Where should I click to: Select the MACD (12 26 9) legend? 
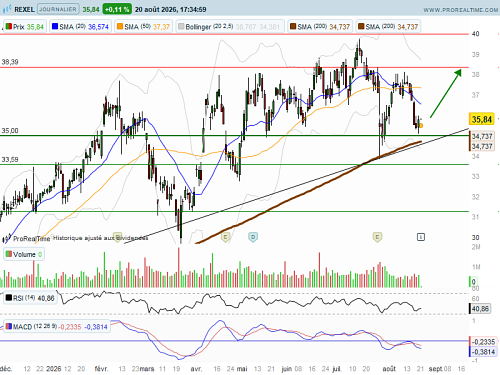[57, 327]
